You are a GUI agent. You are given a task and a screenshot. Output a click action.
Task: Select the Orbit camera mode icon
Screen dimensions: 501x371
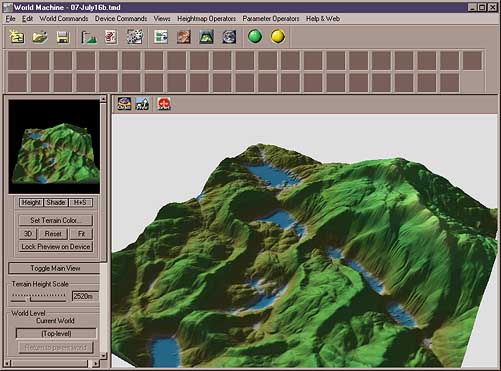tap(124, 104)
